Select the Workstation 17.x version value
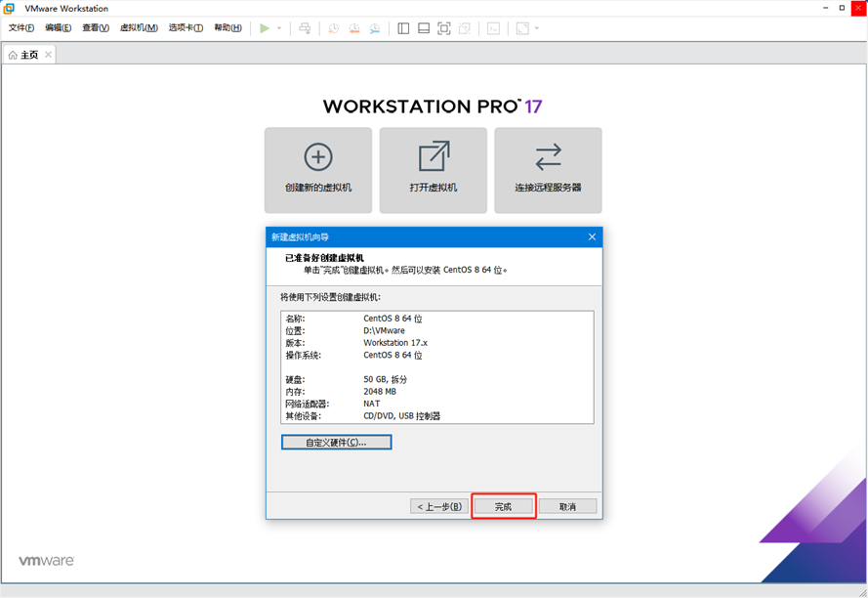The height and width of the screenshot is (598, 868). (x=395, y=343)
